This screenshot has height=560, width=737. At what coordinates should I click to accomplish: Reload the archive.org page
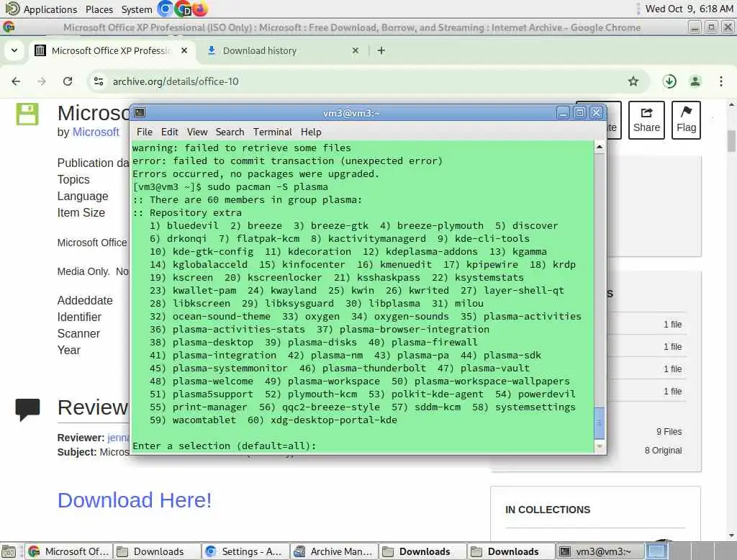pos(68,81)
